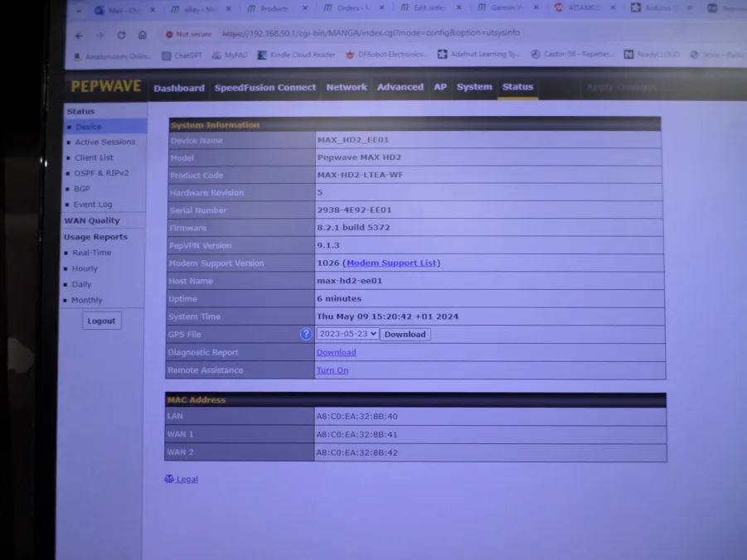The width and height of the screenshot is (747, 560).
Task: Open the Dashboard menu tab
Action: 178,88
